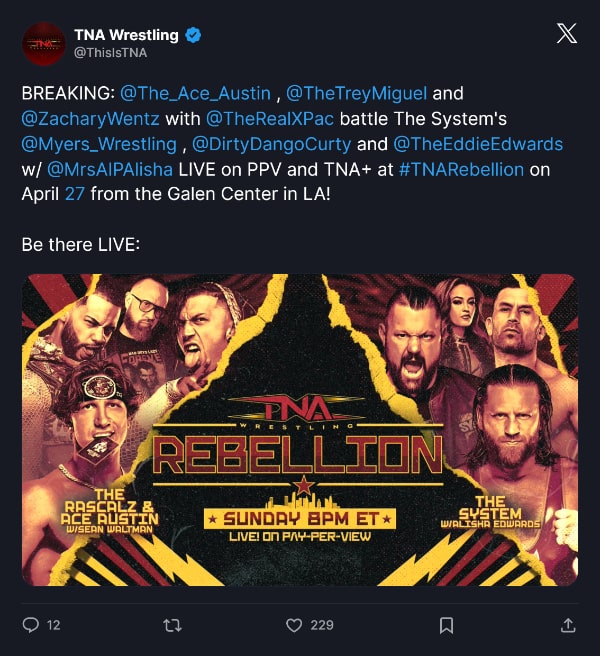Click the X logo icon

(567, 33)
